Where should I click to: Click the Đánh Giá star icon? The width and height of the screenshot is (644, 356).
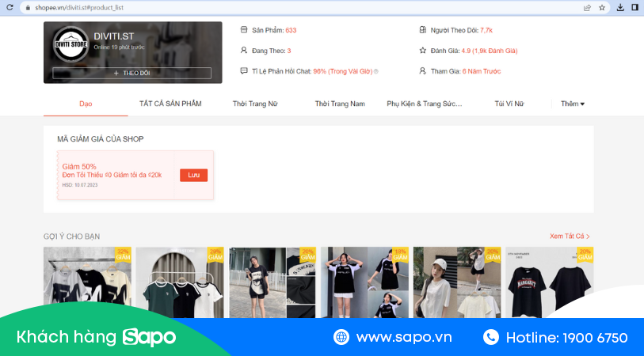click(x=423, y=51)
